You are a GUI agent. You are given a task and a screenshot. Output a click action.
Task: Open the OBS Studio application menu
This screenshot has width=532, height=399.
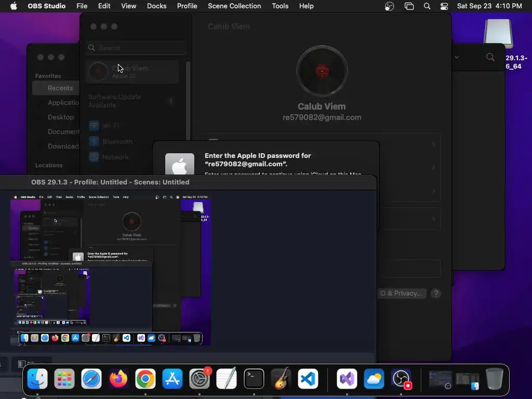46,6
